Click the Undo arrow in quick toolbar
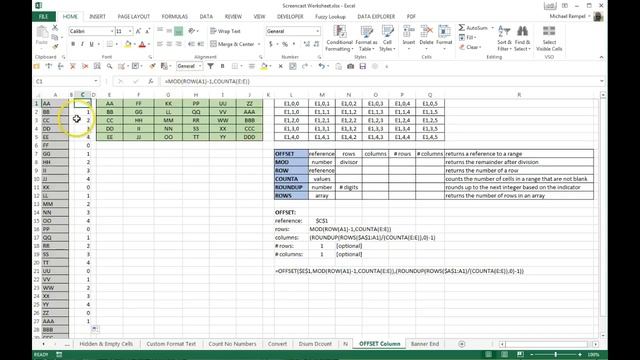This screenshot has height=360, width=640. (x=322, y=66)
